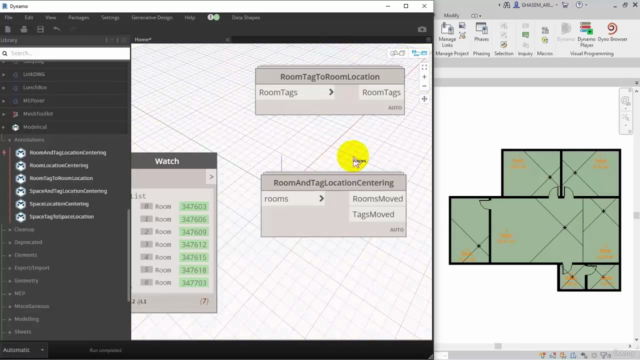Click the zoom out minus on canvas
This screenshot has height=360, width=640.
tap(424, 86)
